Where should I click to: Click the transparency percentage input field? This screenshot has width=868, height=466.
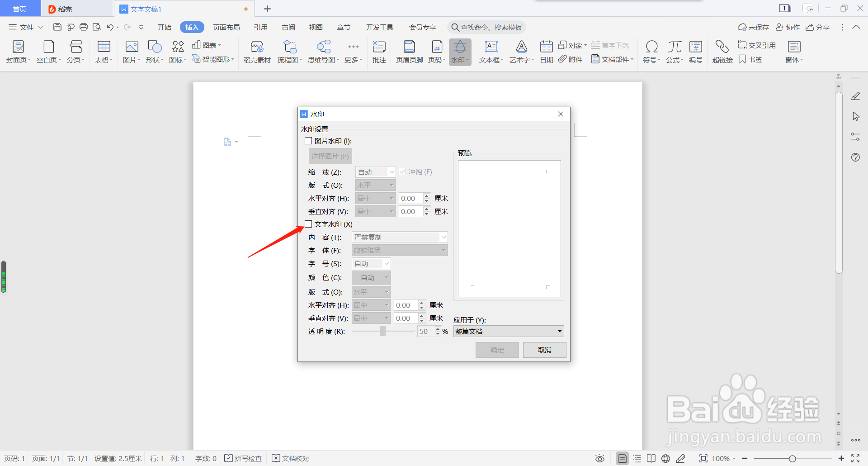[x=426, y=331]
